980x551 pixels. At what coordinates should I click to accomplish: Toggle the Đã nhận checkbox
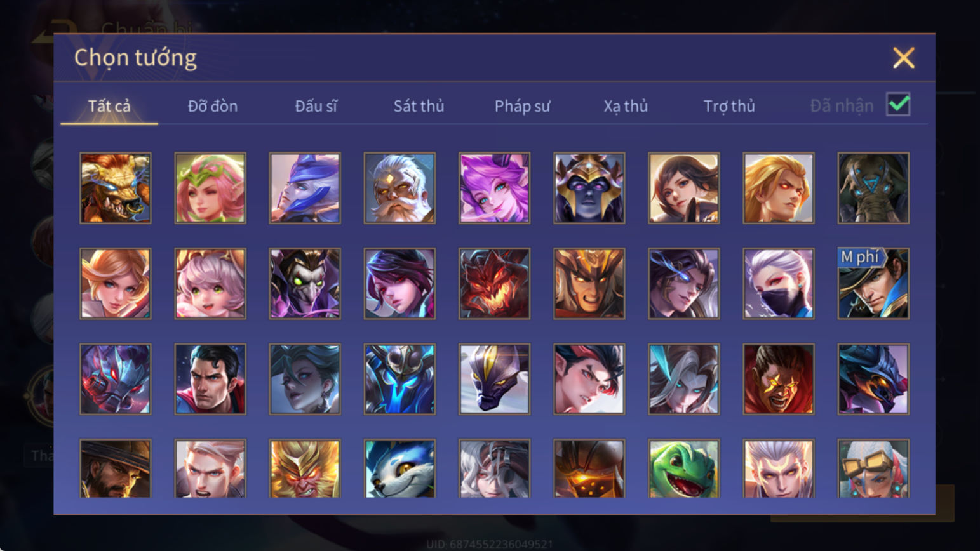(x=898, y=104)
